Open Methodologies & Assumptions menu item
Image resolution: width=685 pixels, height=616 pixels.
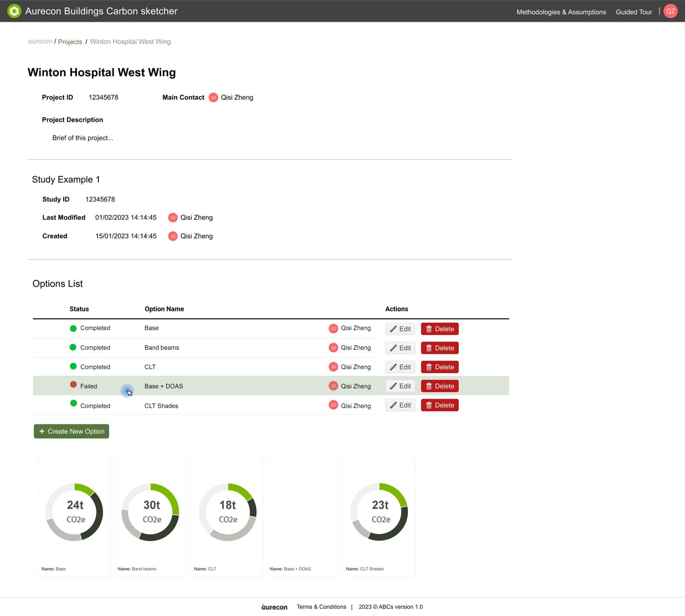[x=561, y=12]
